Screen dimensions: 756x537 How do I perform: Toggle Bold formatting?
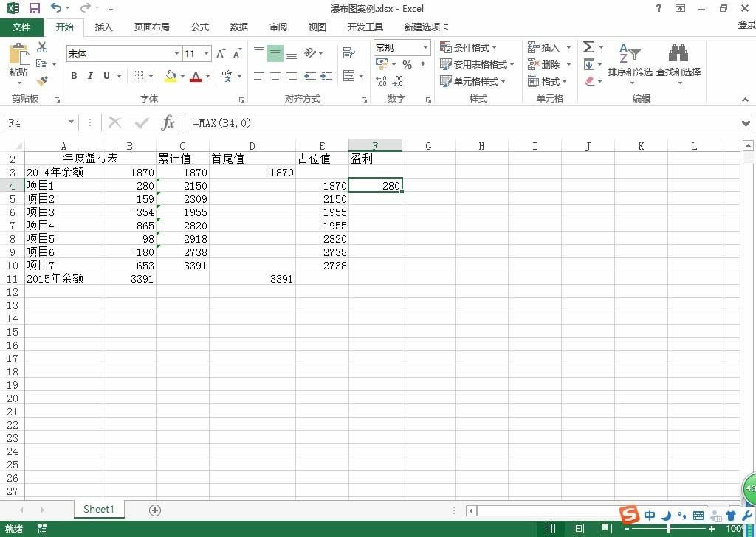pos(74,76)
